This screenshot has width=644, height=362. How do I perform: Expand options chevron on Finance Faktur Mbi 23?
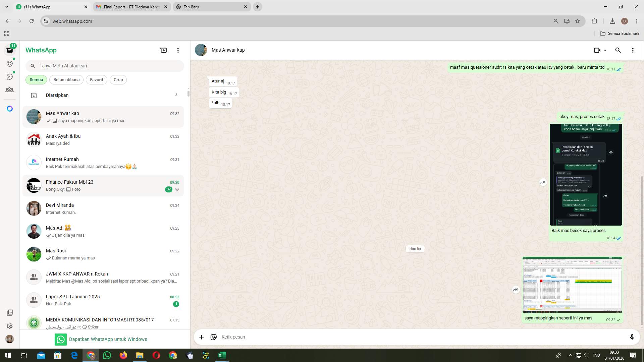pos(177,189)
